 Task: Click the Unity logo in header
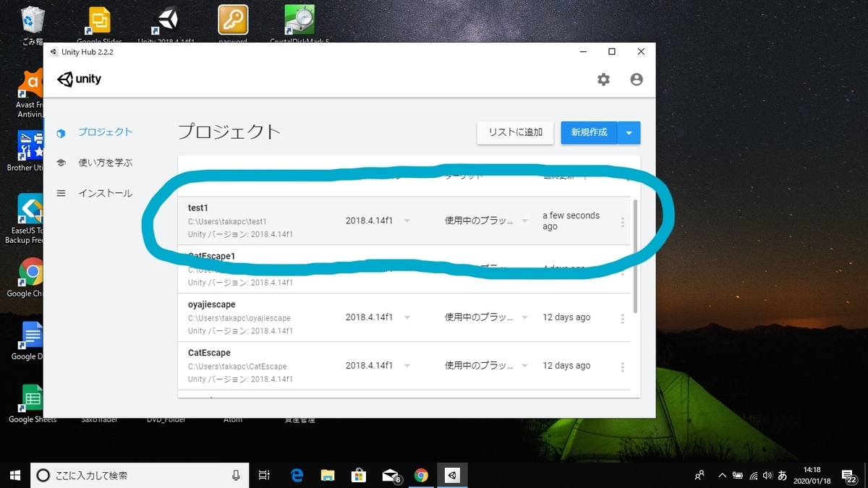pyautogui.click(x=80, y=80)
